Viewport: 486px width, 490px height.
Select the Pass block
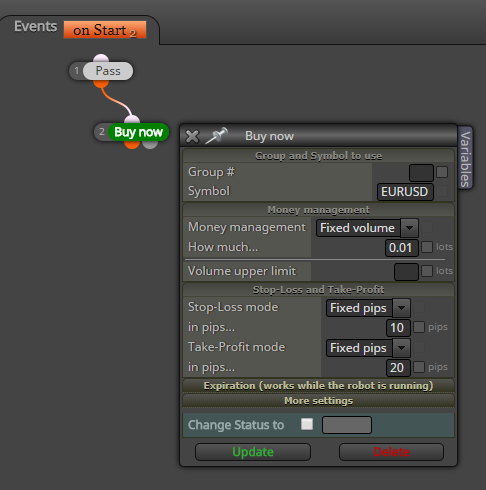point(108,71)
